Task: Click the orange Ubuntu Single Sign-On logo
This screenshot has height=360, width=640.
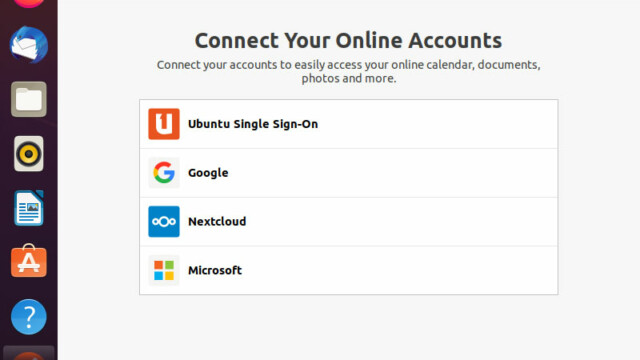Action: [164, 124]
